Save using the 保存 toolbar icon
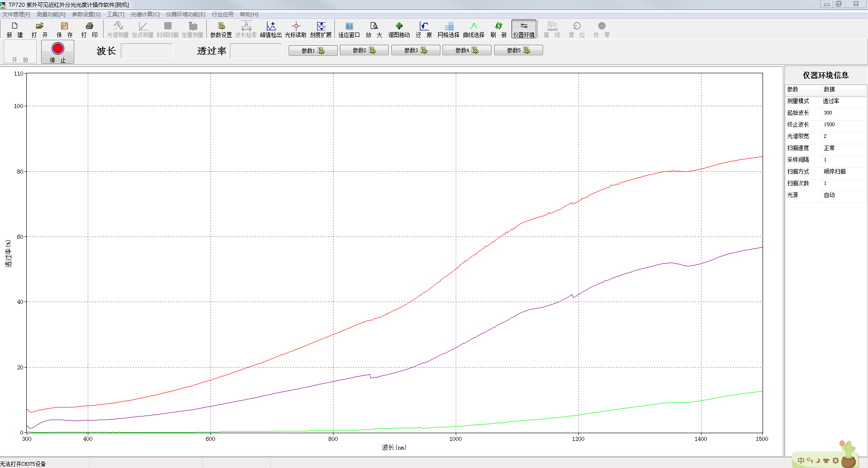This screenshot has height=468, width=868. click(x=64, y=29)
